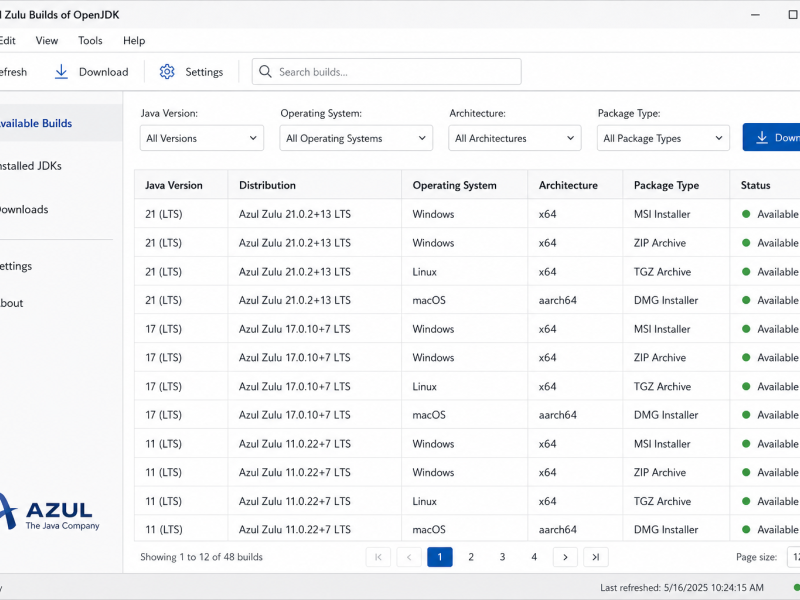The width and height of the screenshot is (800, 600).
Task: Expand the Package Type filter dropdown
Action: pyautogui.click(x=663, y=138)
